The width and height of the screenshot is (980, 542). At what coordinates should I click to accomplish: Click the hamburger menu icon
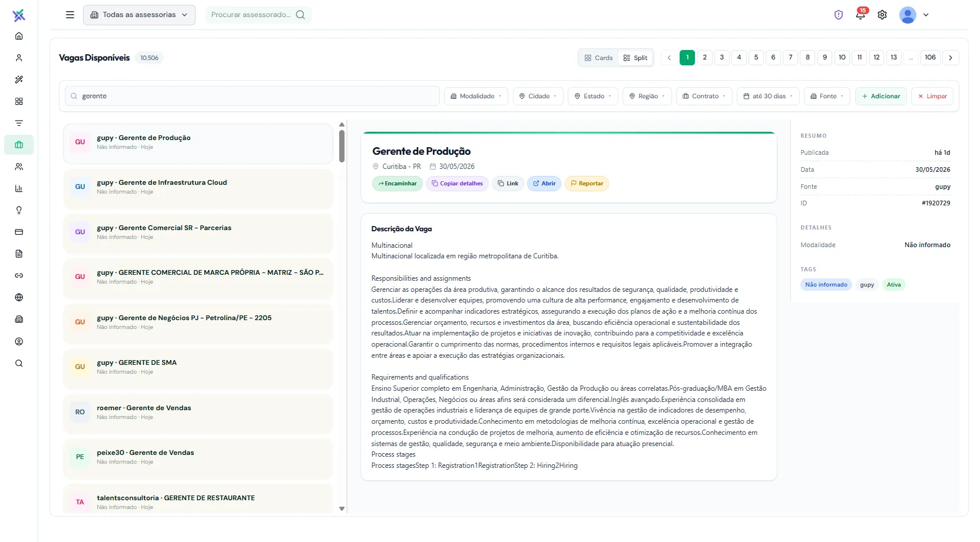pyautogui.click(x=70, y=15)
